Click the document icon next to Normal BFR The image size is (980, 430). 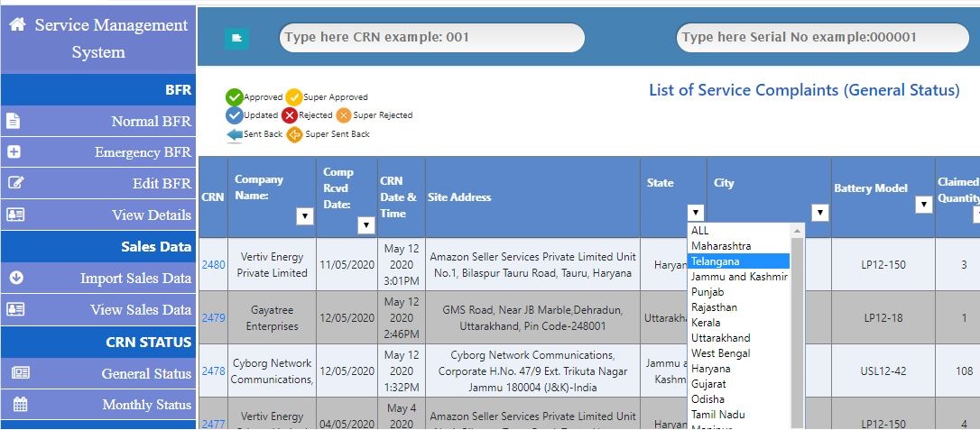14,121
